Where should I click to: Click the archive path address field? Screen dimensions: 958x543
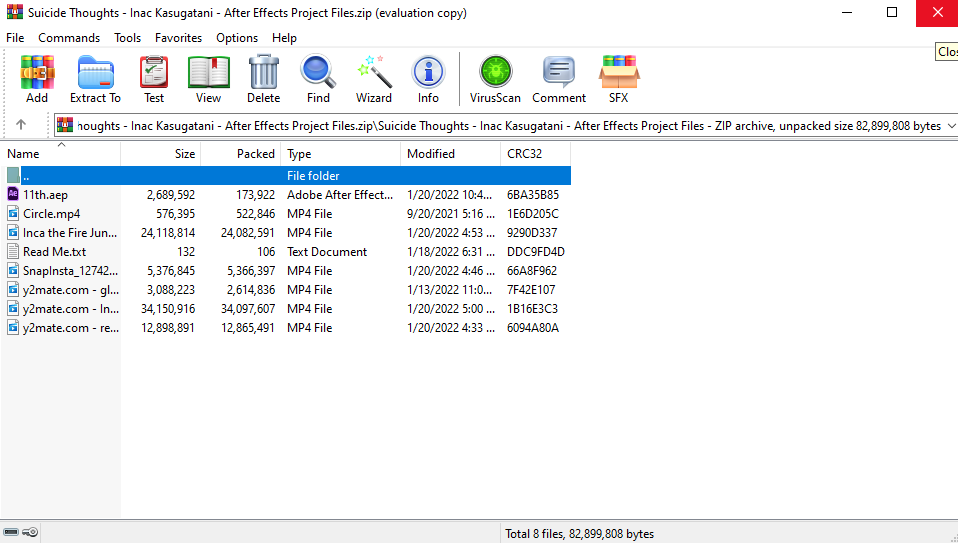click(508, 125)
